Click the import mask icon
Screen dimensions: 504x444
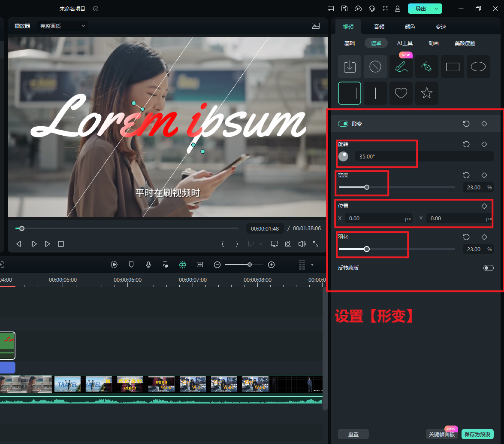click(x=350, y=67)
